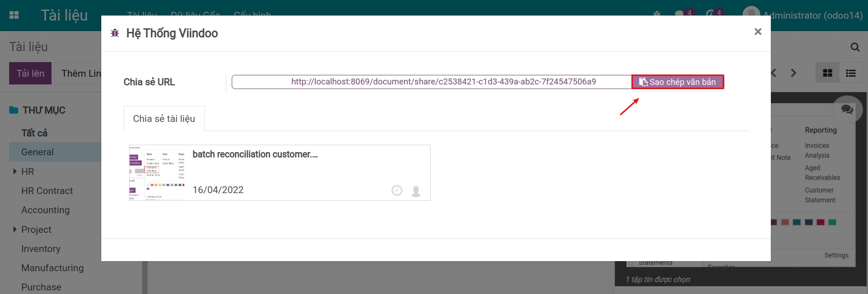
Task: Open the apps grid menu icon
Action: click(x=14, y=15)
